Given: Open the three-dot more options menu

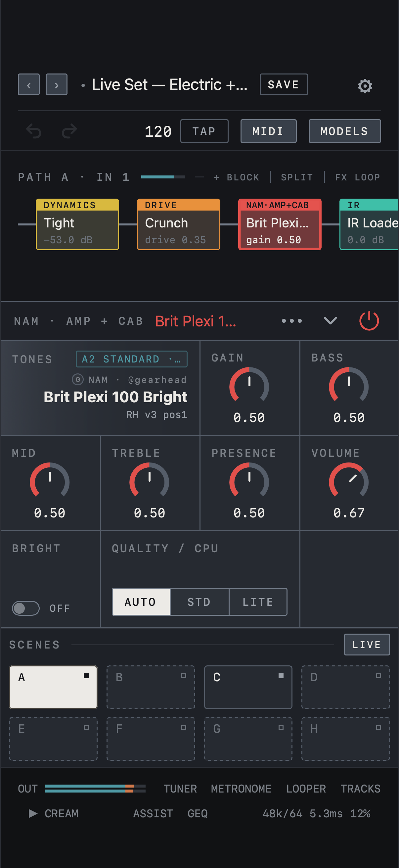Looking at the screenshot, I should click(291, 321).
